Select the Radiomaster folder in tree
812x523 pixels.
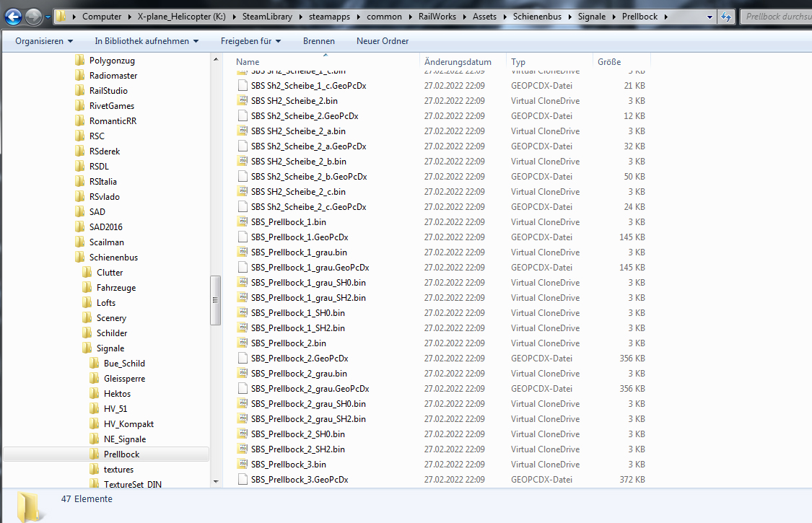(x=113, y=76)
